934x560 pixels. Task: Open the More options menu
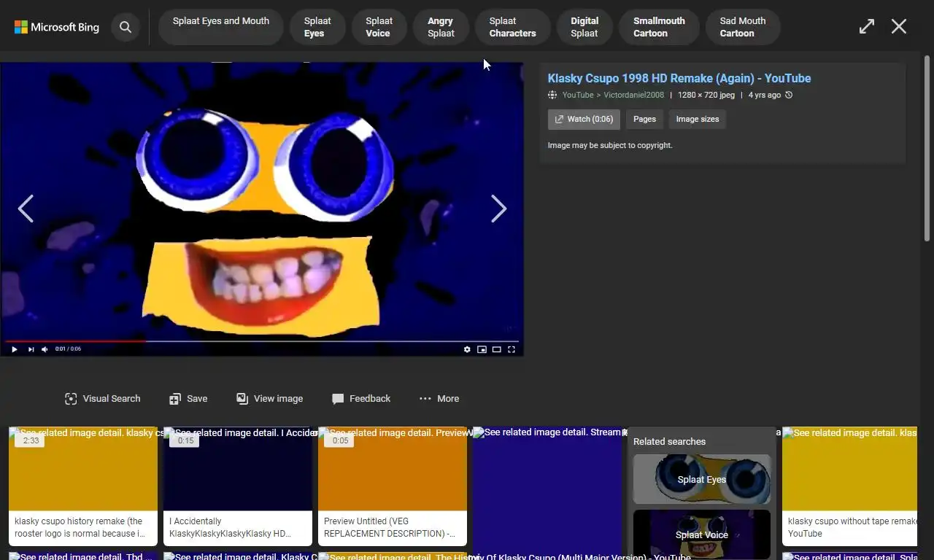pyautogui.click(x=439, y=398)
